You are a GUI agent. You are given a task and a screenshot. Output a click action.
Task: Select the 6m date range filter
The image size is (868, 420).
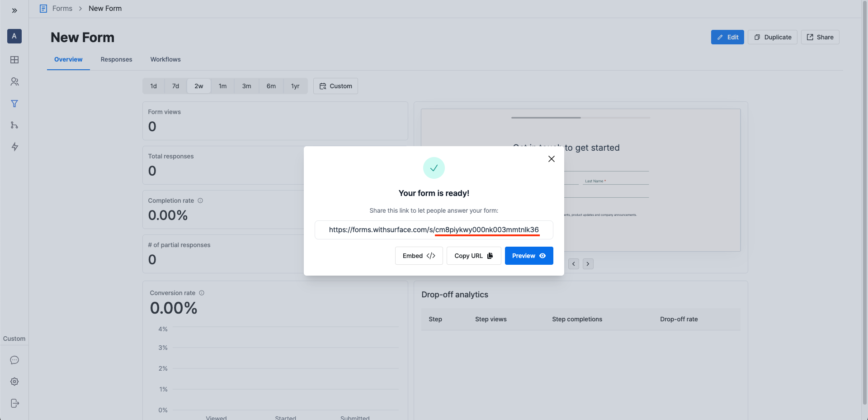[x=271, y=86]
